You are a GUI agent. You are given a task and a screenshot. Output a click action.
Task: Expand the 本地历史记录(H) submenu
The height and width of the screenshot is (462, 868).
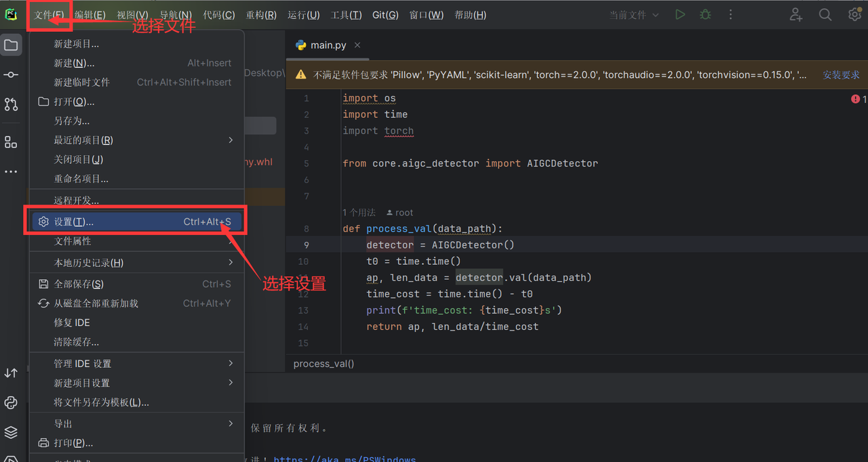point(137,262)
